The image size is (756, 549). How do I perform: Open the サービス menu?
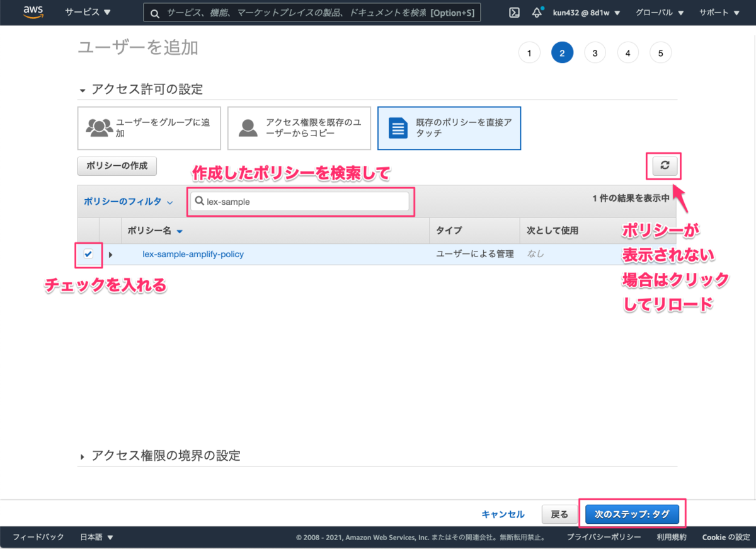tap(86, 12)
